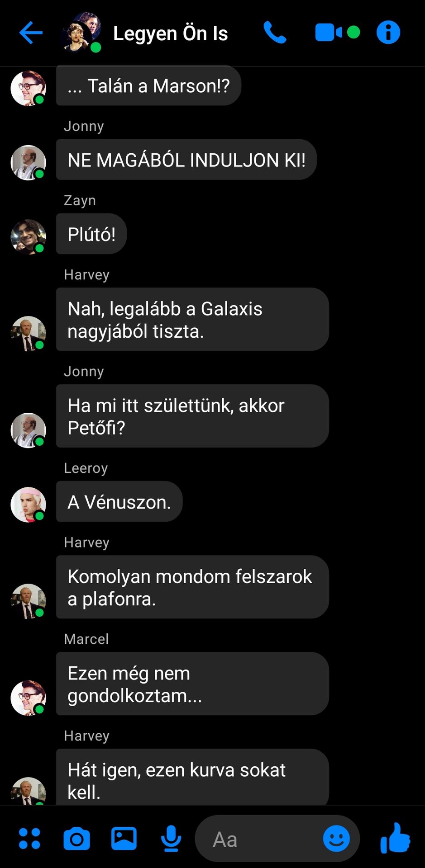The width and height of the screenshot is (425, 868).
Task: Open the Legyen Ön Is group title
Action: click(x=170, y=33)
